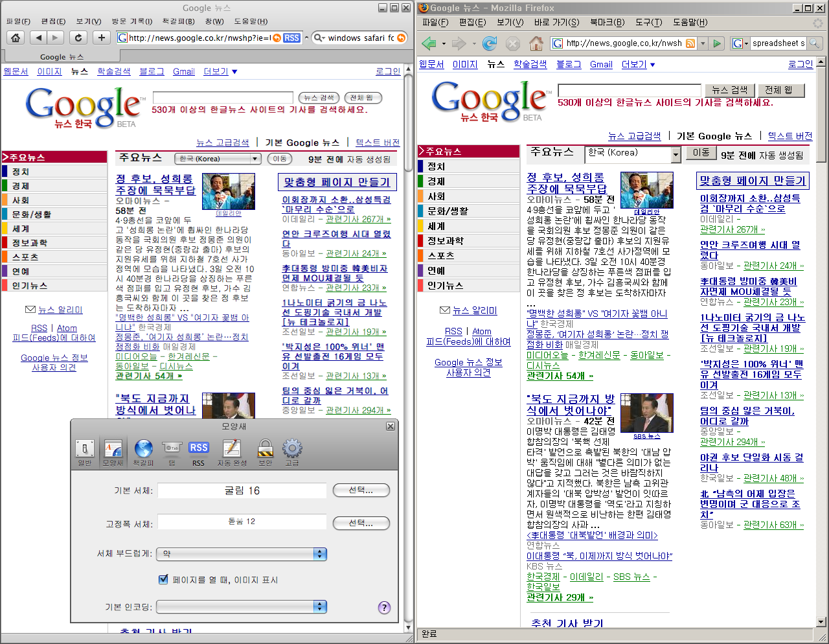Click 선택... button for 고정폭 서체
Viewport: 829px width, 644px height.
361,523
